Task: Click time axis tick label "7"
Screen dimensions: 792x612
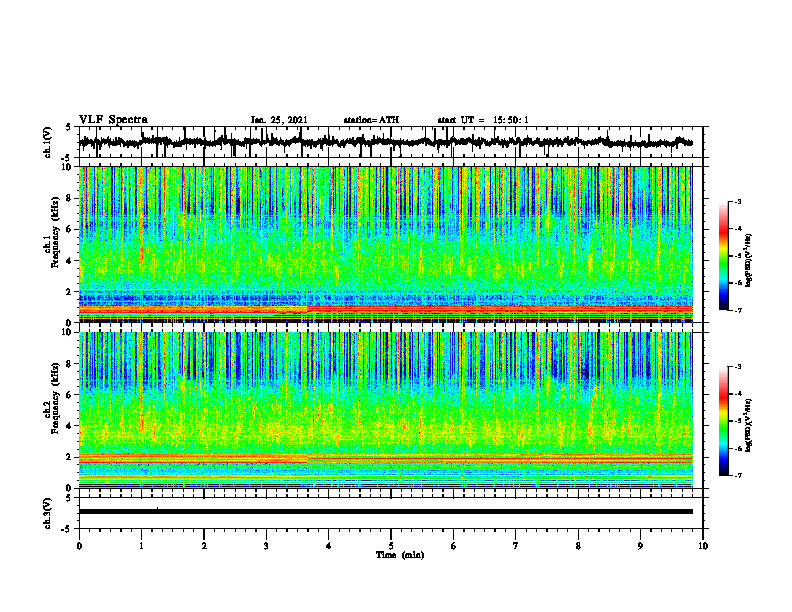Action: tap(516, 546)
